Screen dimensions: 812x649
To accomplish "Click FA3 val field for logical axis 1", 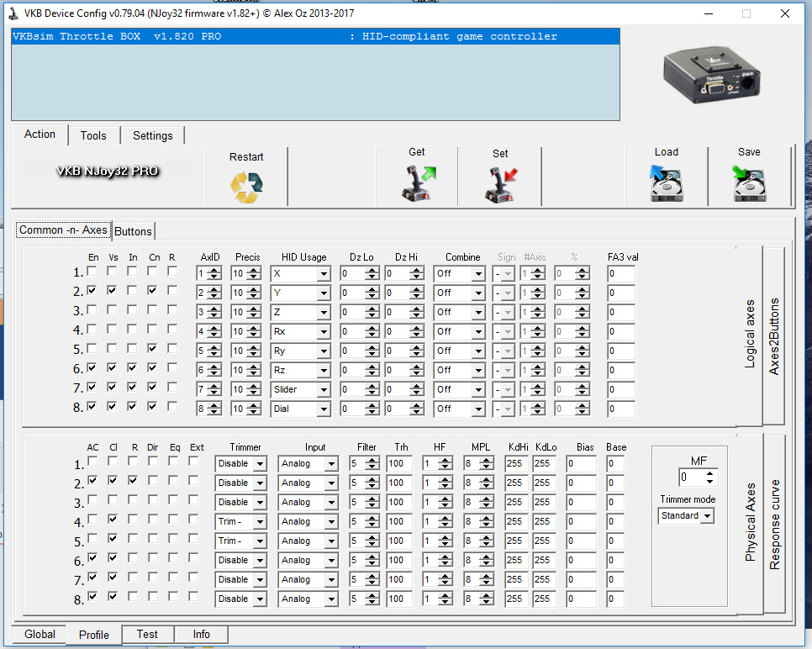I will click(x=621, y=273).
